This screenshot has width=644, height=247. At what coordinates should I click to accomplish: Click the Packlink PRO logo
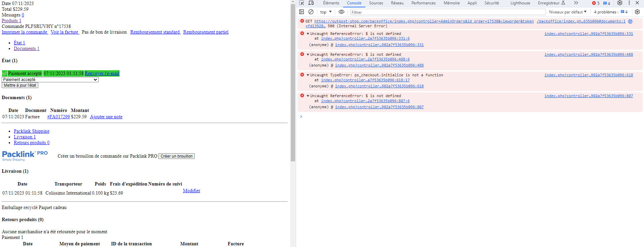click(25, 156)
